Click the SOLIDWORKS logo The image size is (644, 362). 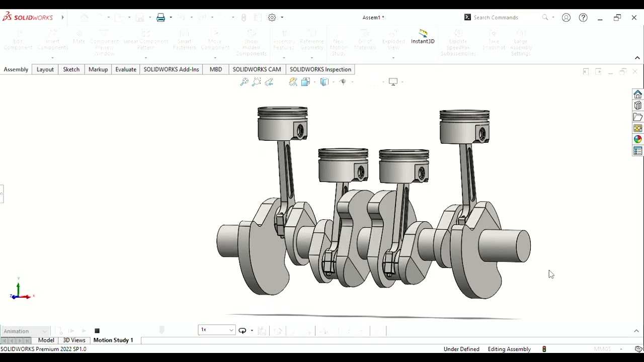28,17
